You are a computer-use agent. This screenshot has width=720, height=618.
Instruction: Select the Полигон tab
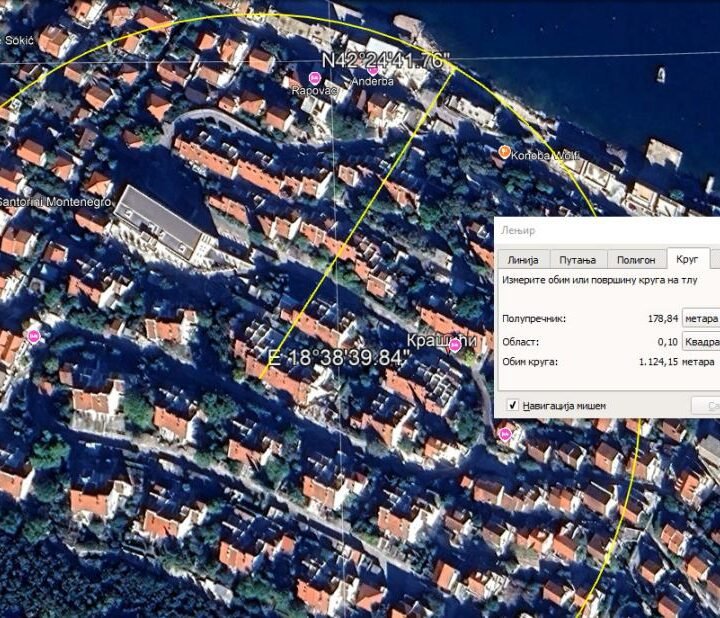click(x=636, y=260)
